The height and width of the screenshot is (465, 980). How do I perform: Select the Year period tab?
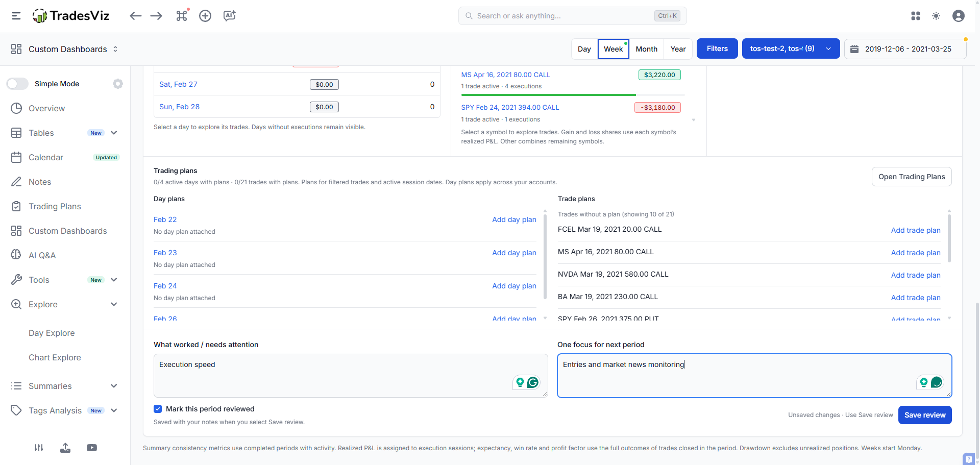pos(678,49)
